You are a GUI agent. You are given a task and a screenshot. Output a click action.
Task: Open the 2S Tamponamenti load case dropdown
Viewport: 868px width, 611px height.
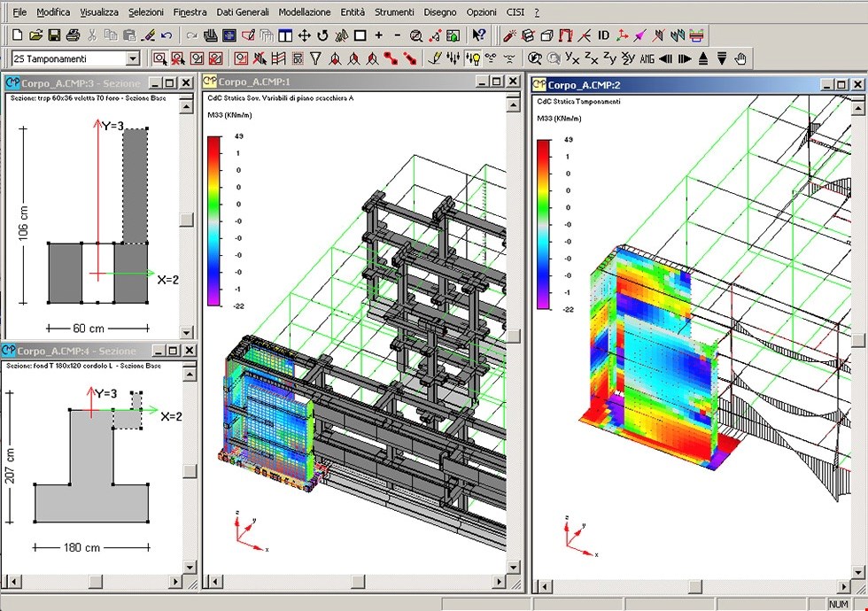point(133,58)
